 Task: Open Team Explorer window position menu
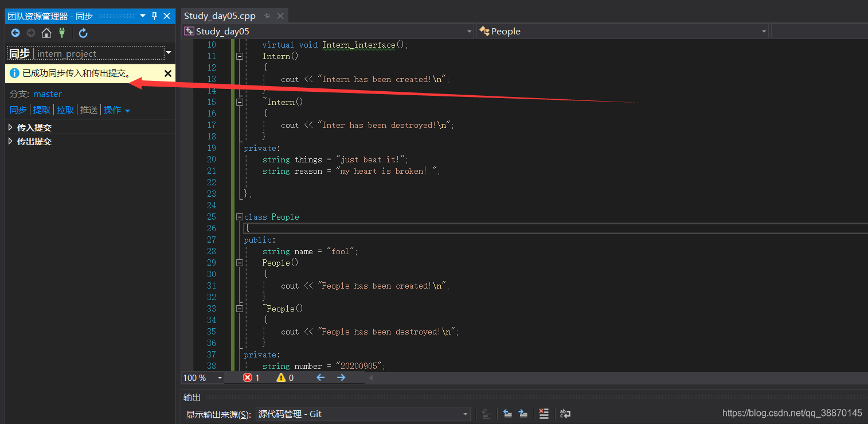tap(143, 16)
